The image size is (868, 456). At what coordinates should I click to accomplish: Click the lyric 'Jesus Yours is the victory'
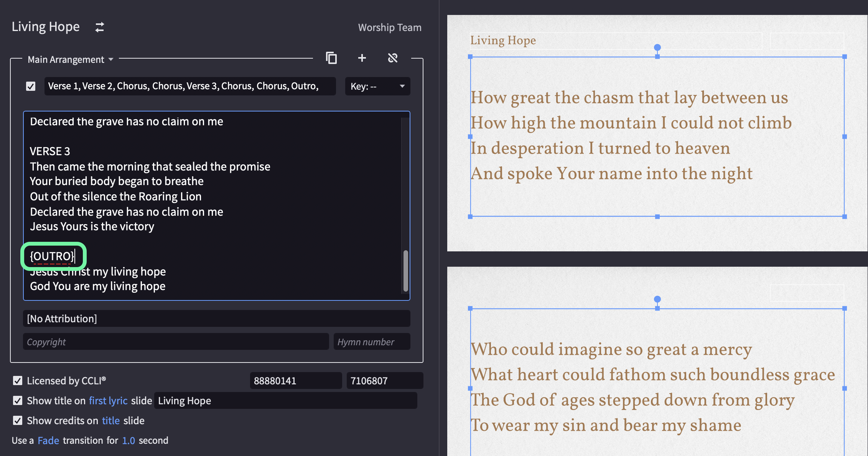(92, 226)
